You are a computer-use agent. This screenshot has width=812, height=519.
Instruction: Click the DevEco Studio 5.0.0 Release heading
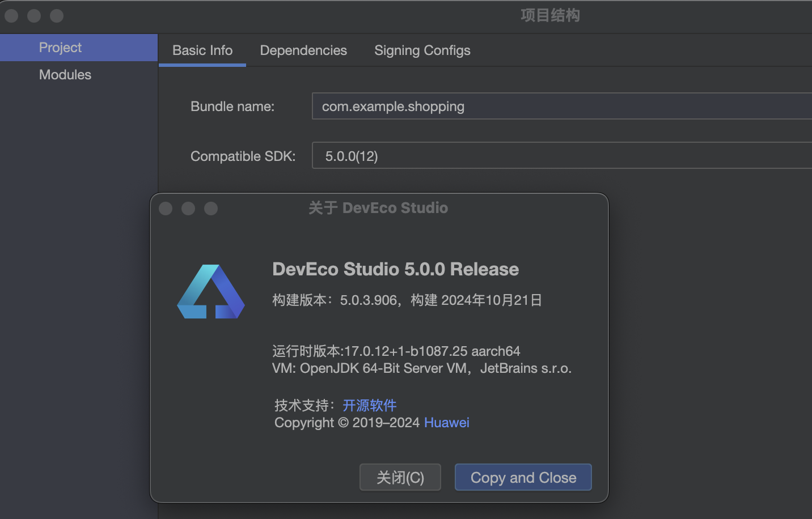click(396, 269)
